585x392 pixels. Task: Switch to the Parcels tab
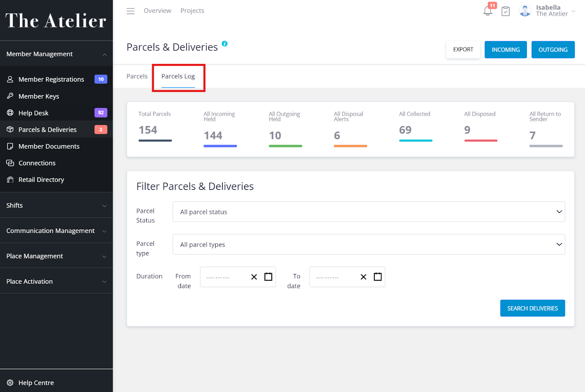tap(137, 76)
